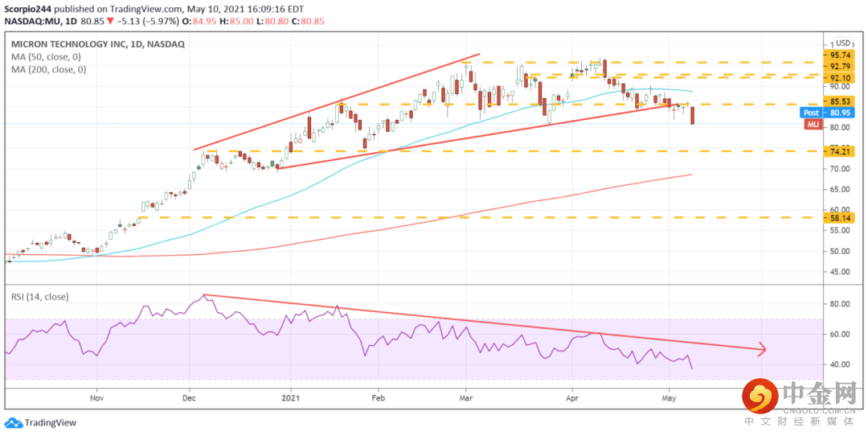Click the red MU ticker tag

pos(813,124)
